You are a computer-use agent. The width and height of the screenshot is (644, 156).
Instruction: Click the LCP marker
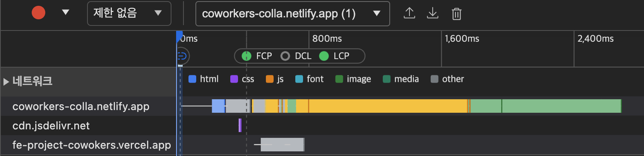(324, 56)
